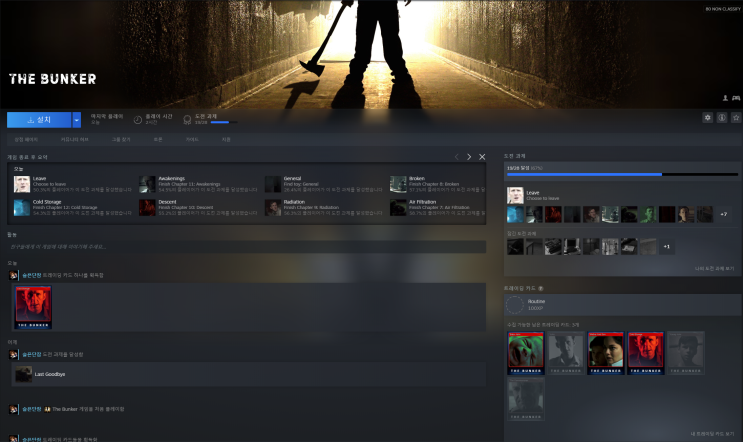Open the user name link above Last Goodbye
The width and height of the screenshot is (743, 442).
(31, 354)
